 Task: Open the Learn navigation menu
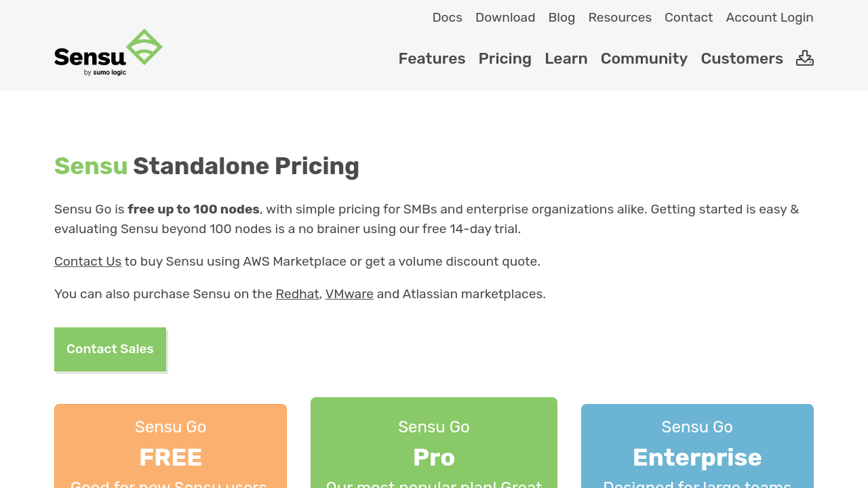[x=566, y=59]
